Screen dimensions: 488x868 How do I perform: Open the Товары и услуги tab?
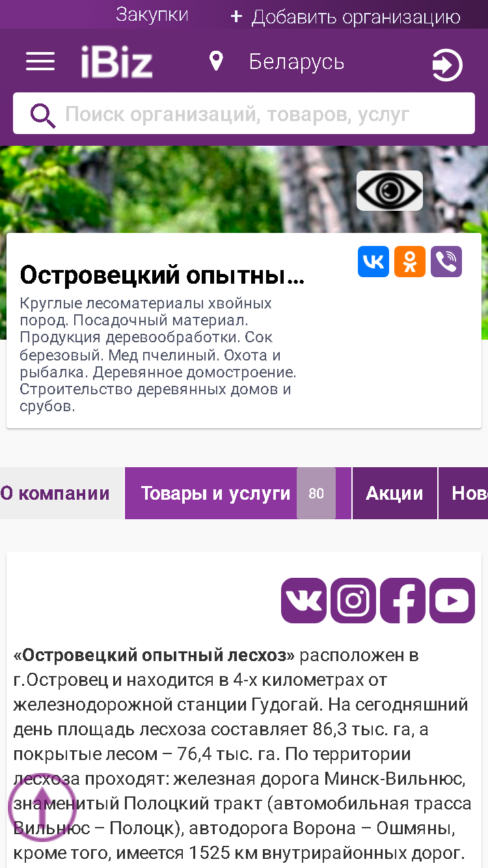[x=238, y=493]
